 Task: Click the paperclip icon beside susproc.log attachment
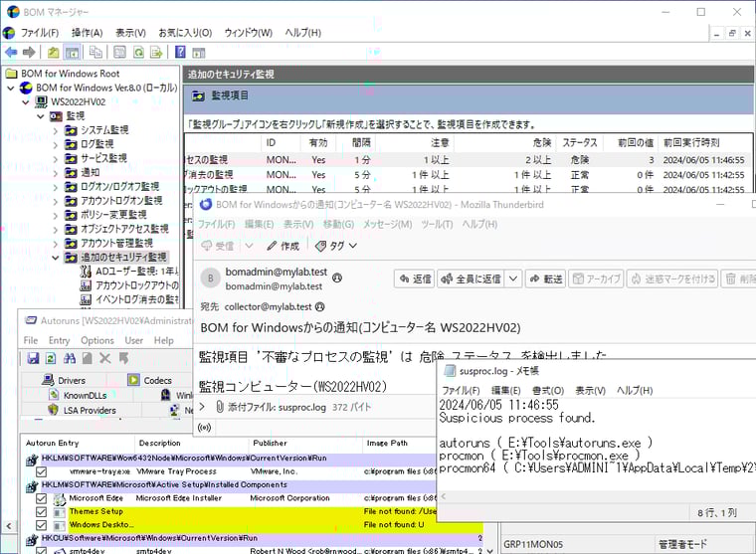(x=220, y=407)
